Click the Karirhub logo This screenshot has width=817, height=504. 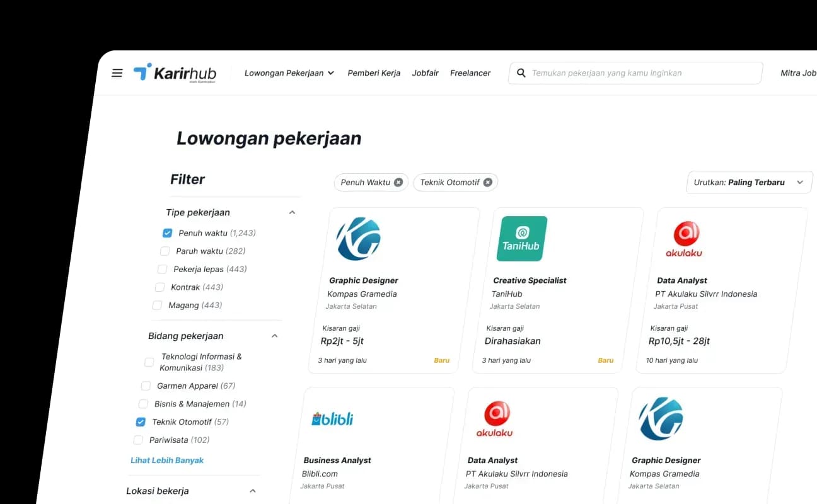coord(175,73)
